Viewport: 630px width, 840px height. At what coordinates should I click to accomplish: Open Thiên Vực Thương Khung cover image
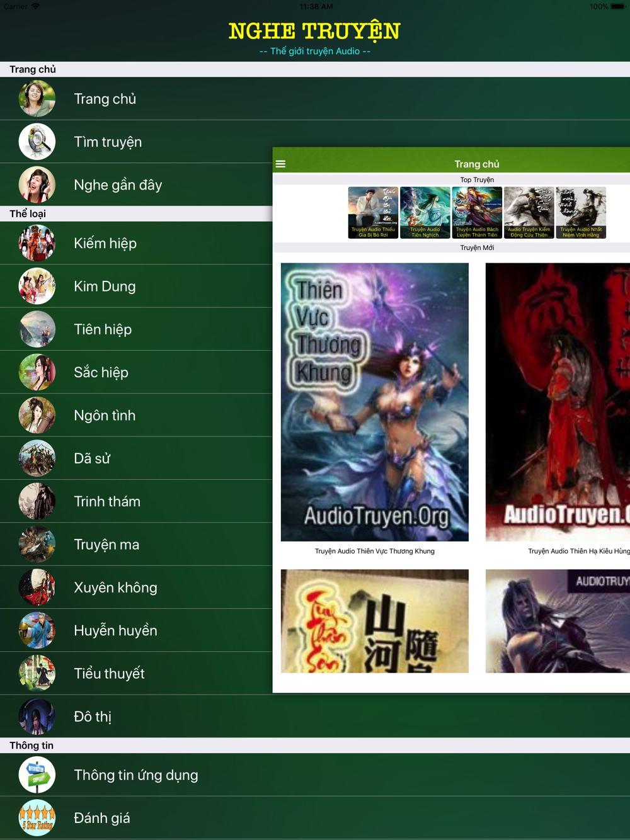tap(375, 402)
